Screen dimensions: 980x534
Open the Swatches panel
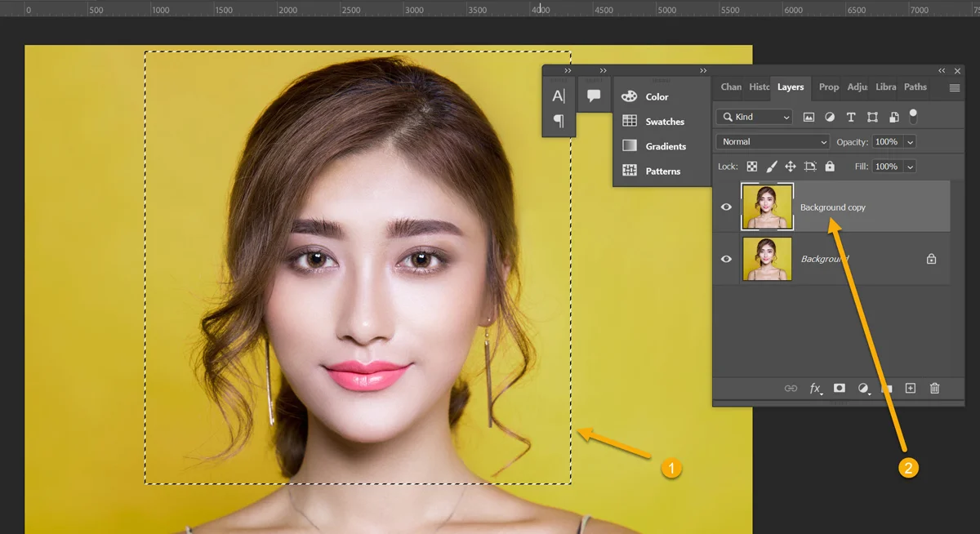point(654,122)
